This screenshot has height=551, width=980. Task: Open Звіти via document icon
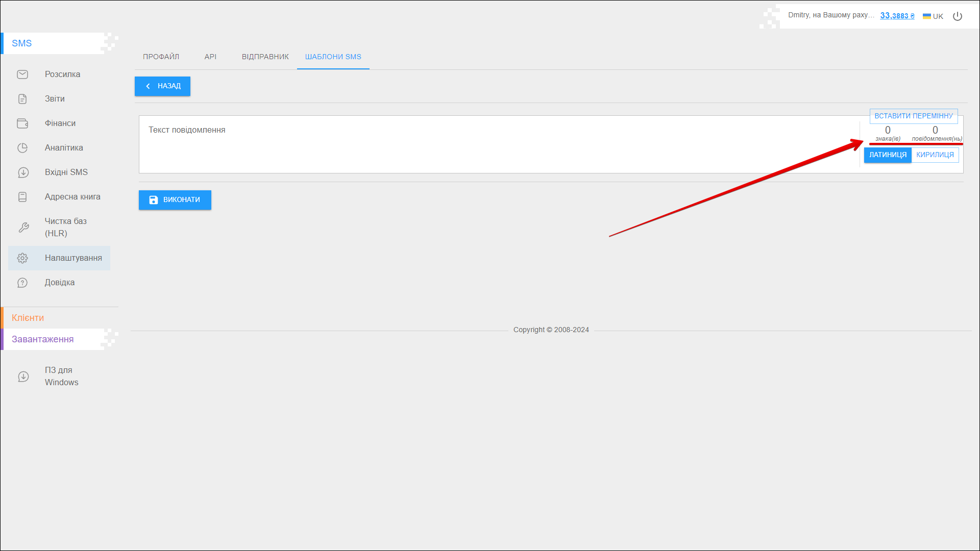22,99
